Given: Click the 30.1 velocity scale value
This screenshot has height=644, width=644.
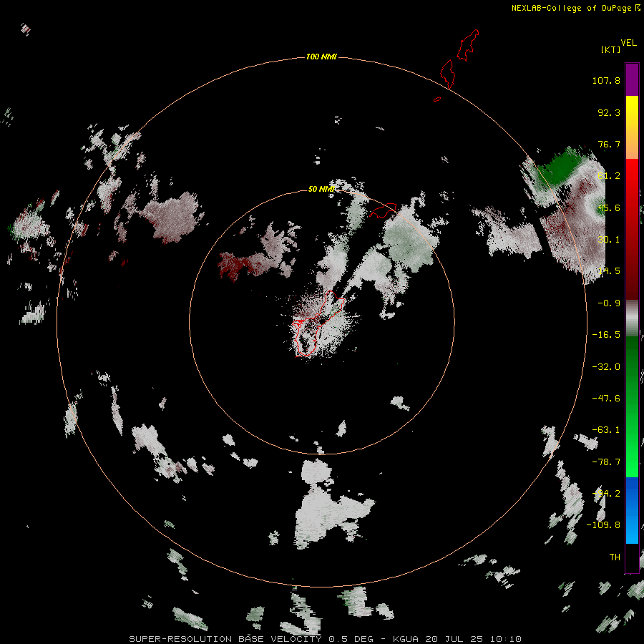Looking at the screenshot, I should pyautogui.click(x=609, y=240).
